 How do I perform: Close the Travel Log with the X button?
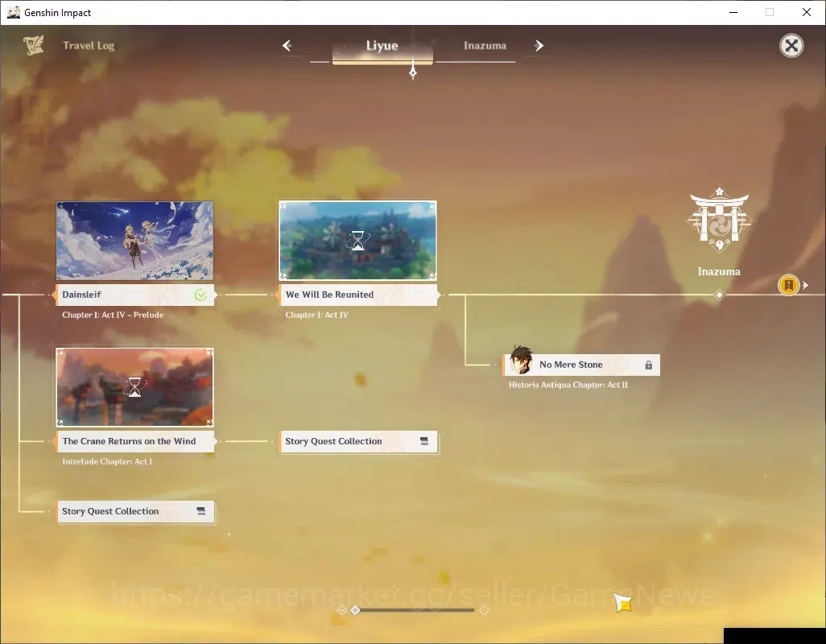click(x=791, y=46)
